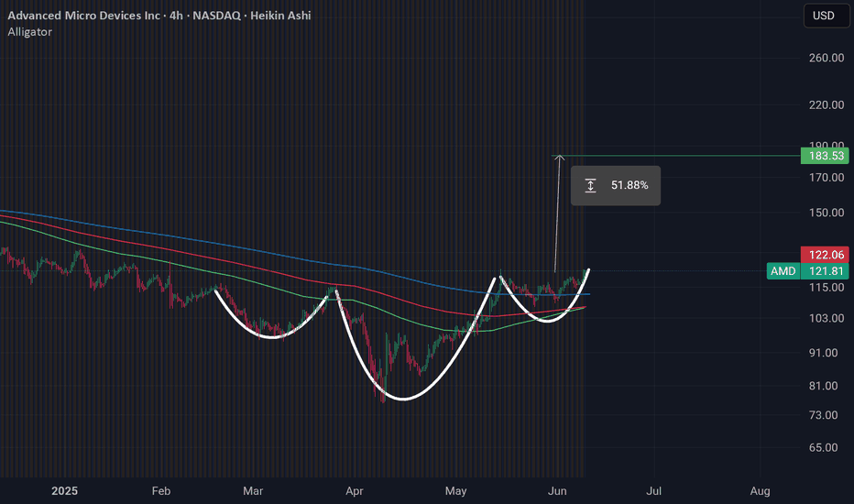Click the 115.00 price axis label

click(x=827, y=287)
